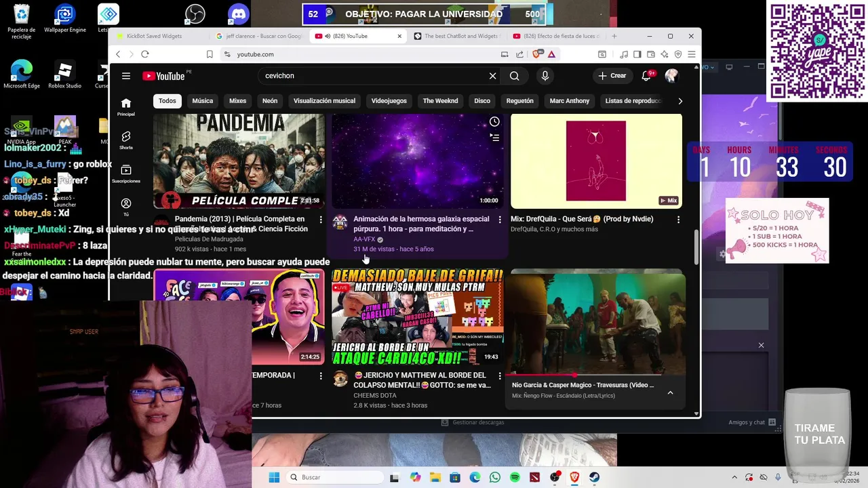Open a new browser tab

coord(614,36)
